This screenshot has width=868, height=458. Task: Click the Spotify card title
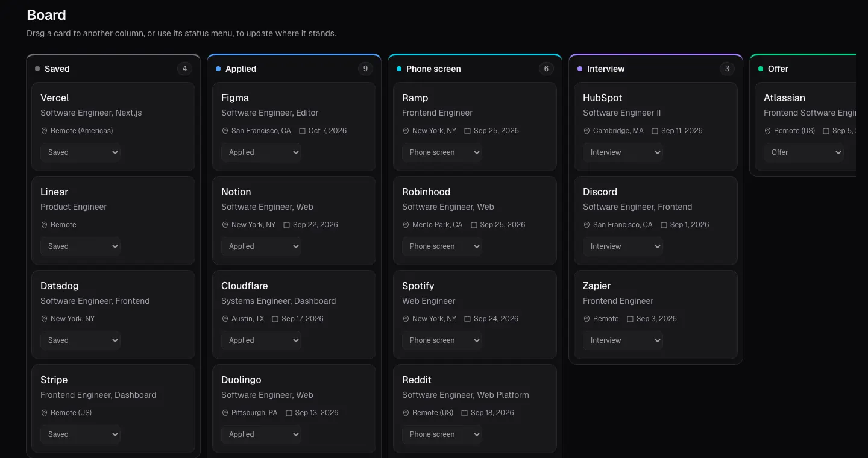click(x=418, y=286)
